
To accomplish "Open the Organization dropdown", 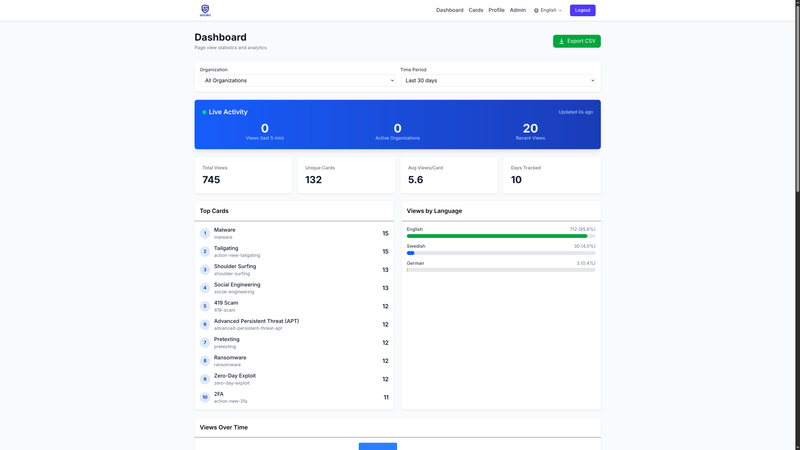I will [297, 80].
